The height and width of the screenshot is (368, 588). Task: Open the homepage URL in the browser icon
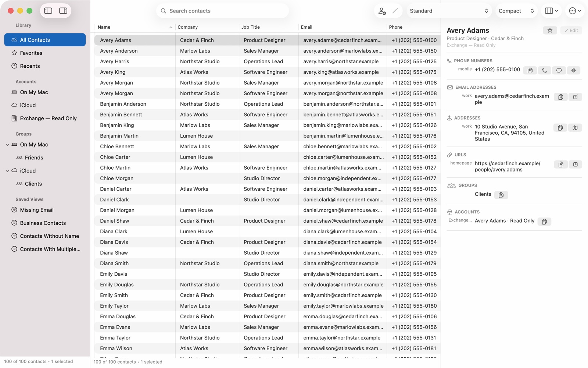click(x=575, y=164)
